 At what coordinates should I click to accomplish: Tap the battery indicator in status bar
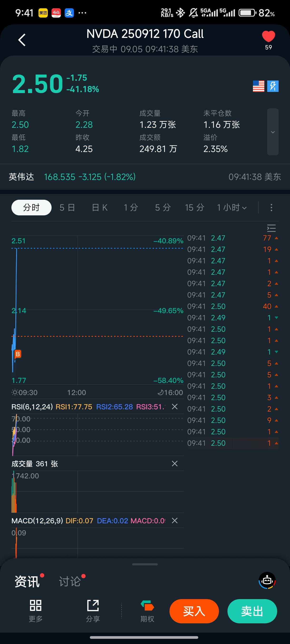pos(247,13)
